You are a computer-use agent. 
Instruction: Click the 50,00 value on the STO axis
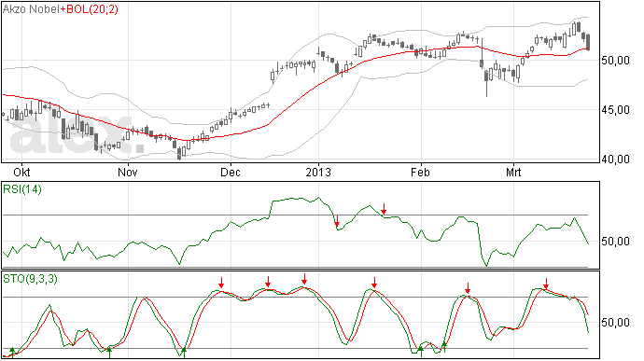(615, 323)
